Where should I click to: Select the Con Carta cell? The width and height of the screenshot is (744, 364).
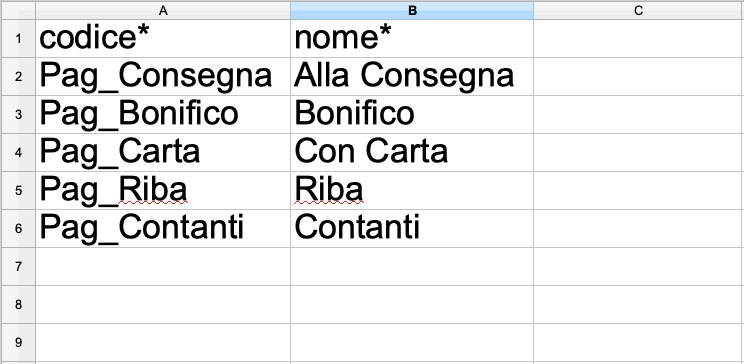pos(412,152)
